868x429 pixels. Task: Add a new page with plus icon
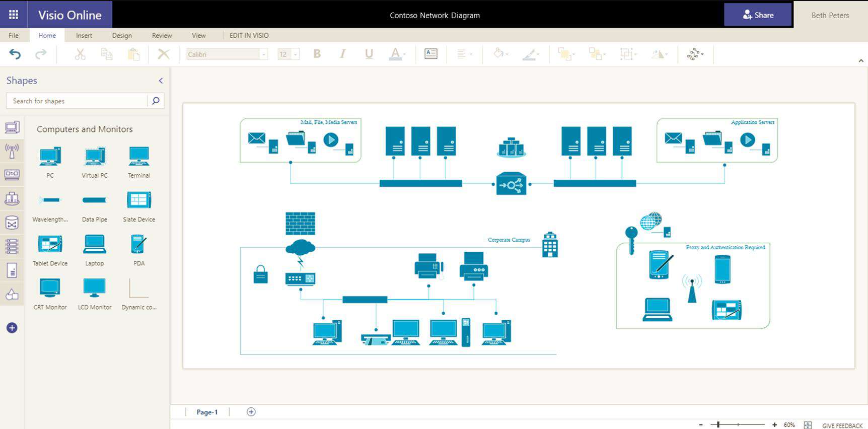pyautogui.click(x=251, y=412)
